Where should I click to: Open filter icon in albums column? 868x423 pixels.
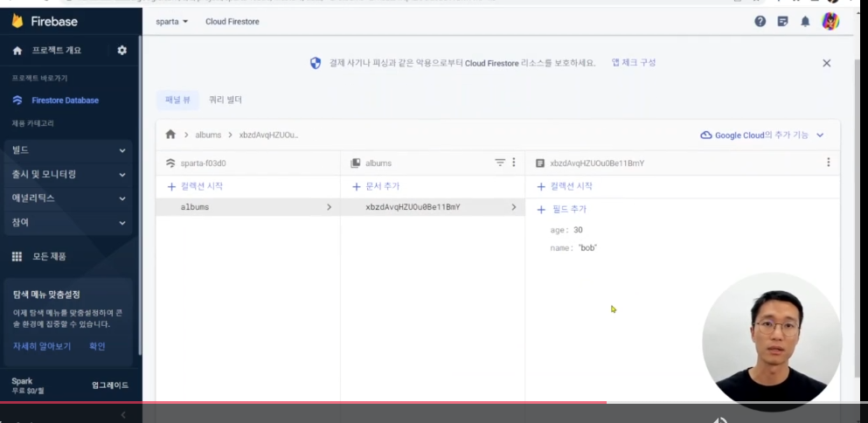coord(500,163)
